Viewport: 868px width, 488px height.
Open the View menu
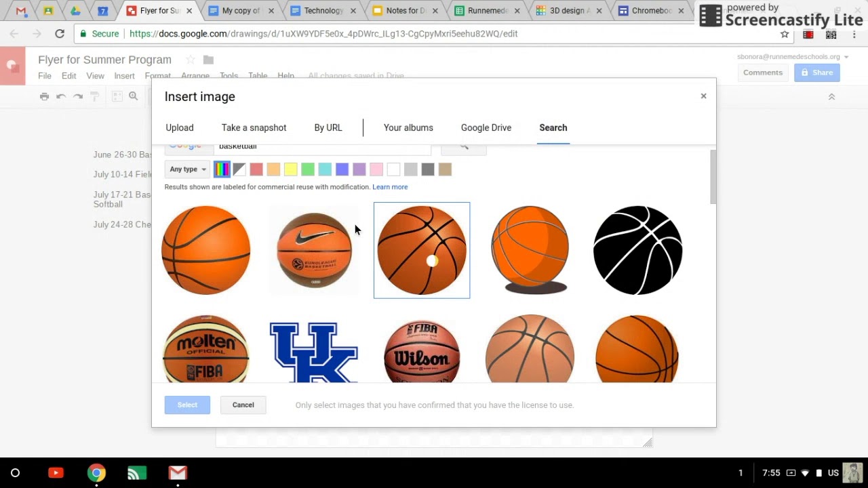[95, 76]
